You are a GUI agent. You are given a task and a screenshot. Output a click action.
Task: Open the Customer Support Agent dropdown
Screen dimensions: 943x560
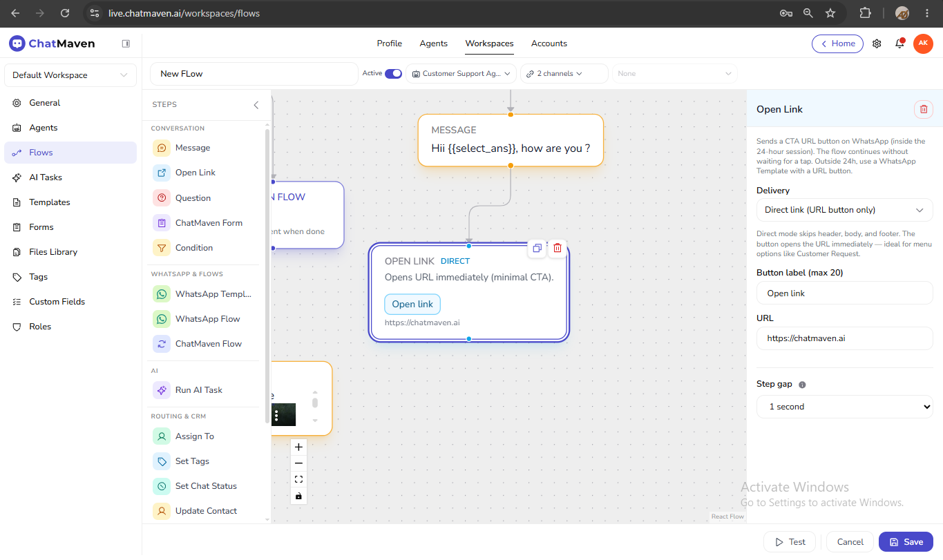(461, 73)
